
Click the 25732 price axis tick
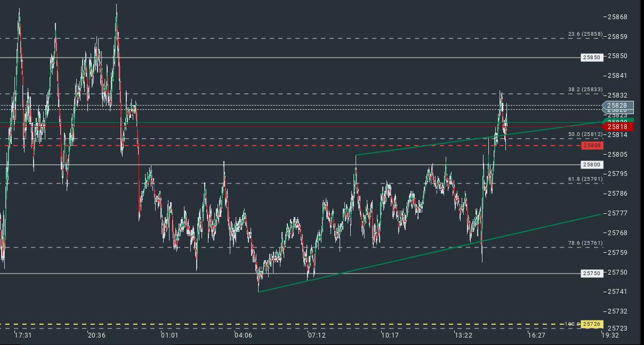(x=617, y=311)
